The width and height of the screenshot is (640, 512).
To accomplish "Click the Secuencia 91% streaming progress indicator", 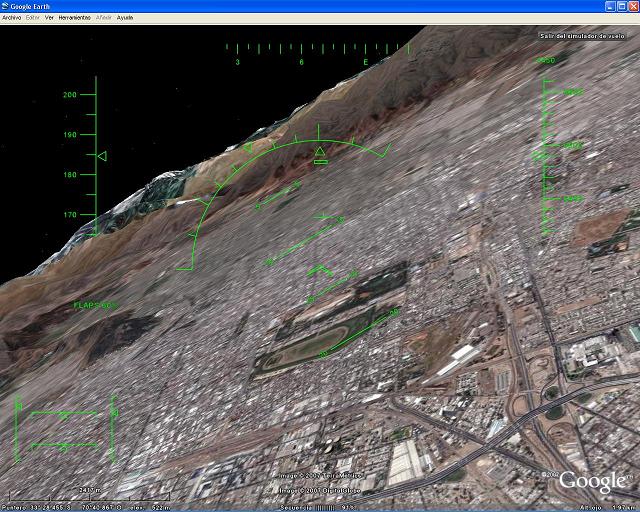I will point(318,508).
